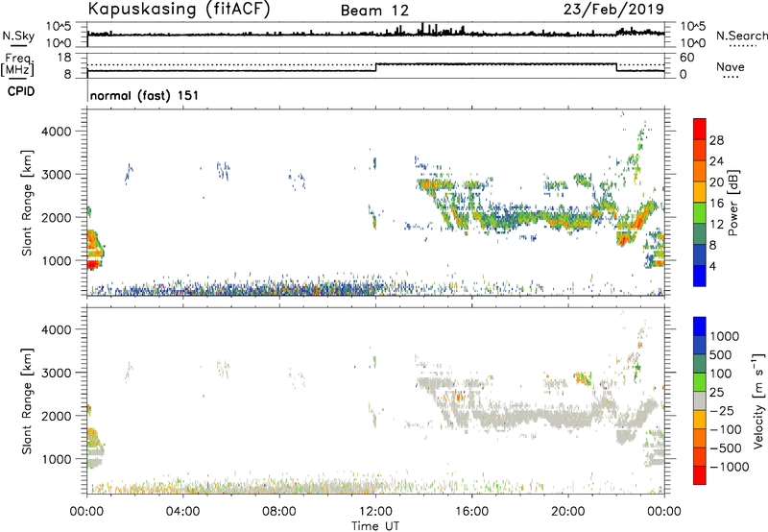Image resolution: width=768 pixels, height=532 pixels.
Task: Click the '04:00' time axis label
Action: coord(182,511)
